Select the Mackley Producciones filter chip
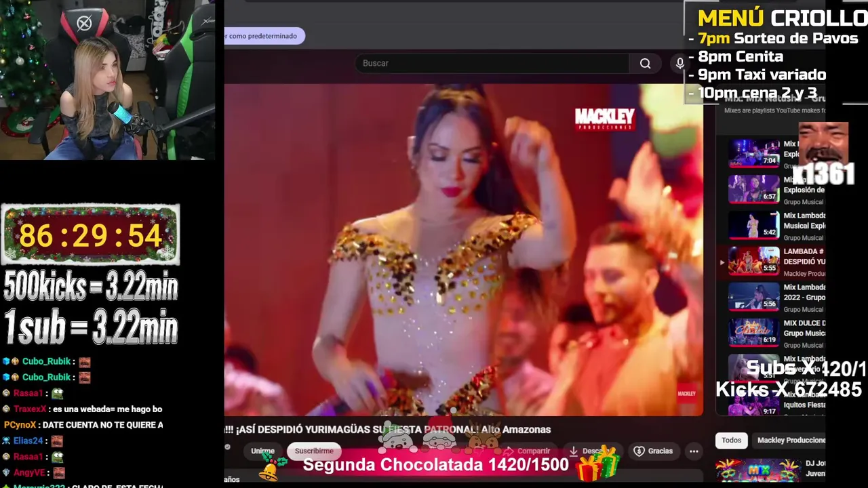This screenshot has height=488, width=868. click(791, 440)
